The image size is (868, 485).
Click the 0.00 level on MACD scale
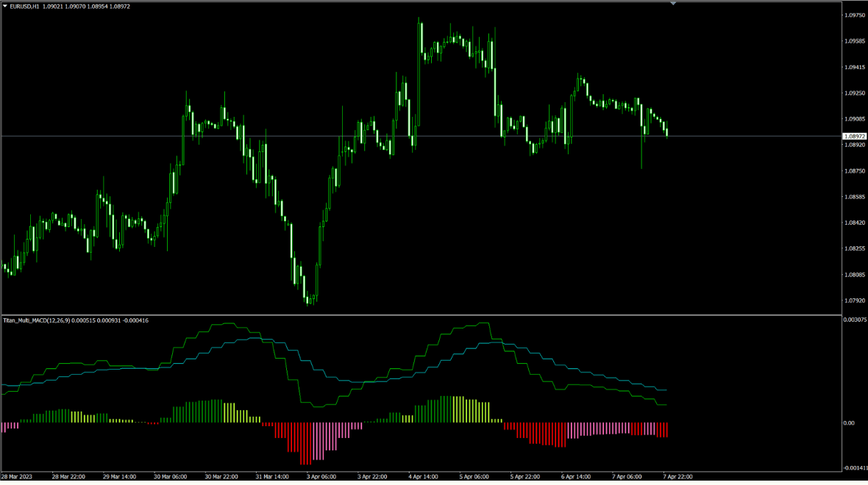pyautogui.click(x=849, y=423)
